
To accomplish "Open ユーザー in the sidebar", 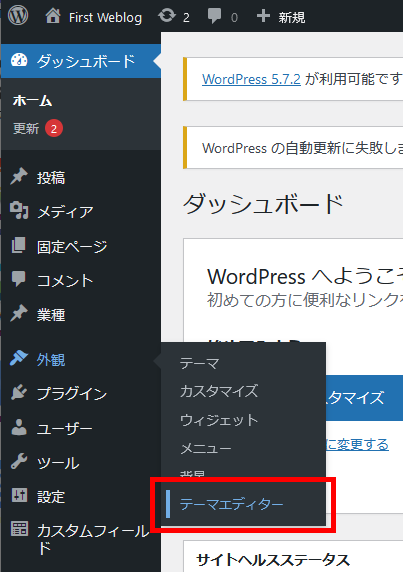I will [65, 429].
